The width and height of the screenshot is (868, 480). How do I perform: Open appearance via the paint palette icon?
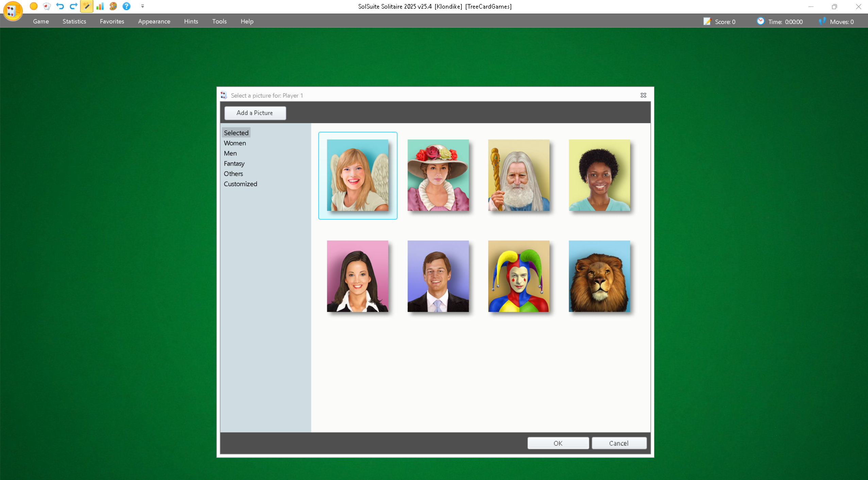[x=113, y=6]
